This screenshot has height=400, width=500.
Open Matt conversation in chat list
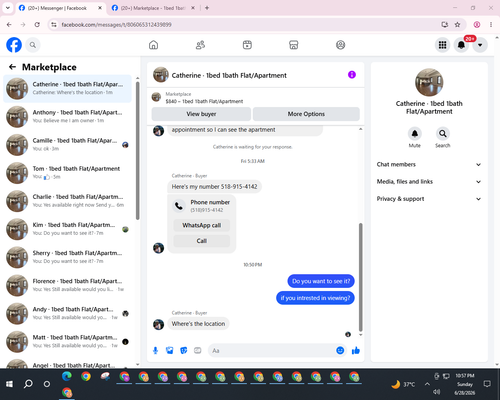[x=68, y=342]
